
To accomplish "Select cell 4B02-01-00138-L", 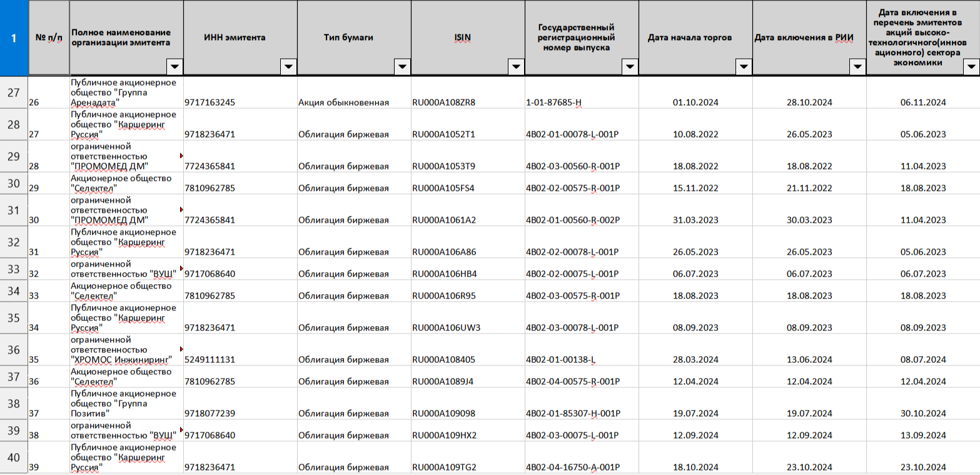I will pos(582,350).
